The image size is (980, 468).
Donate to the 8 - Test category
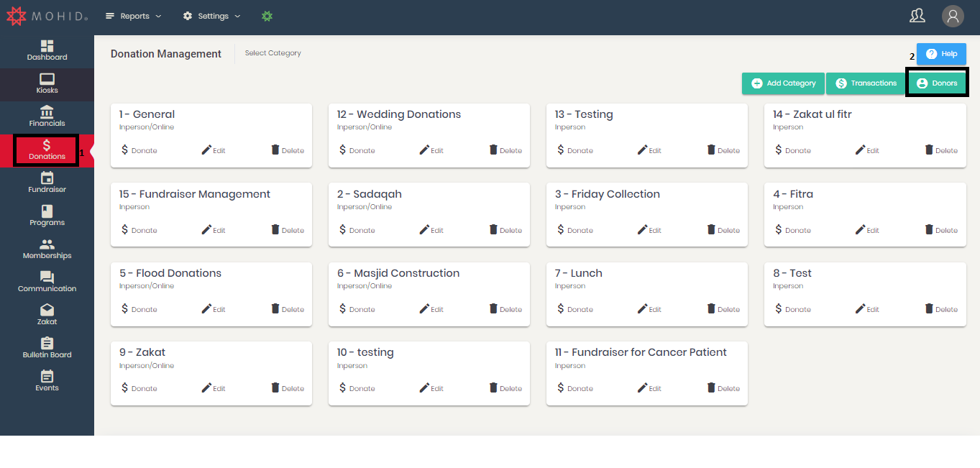[792, 309]
